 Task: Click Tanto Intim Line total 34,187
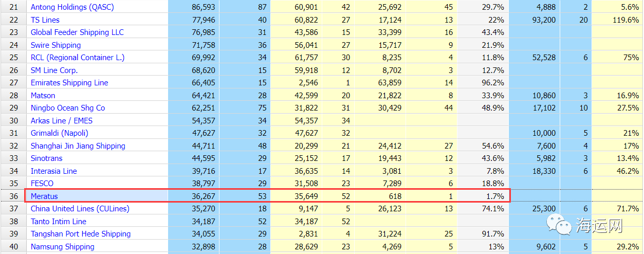[x=203, y=221]
